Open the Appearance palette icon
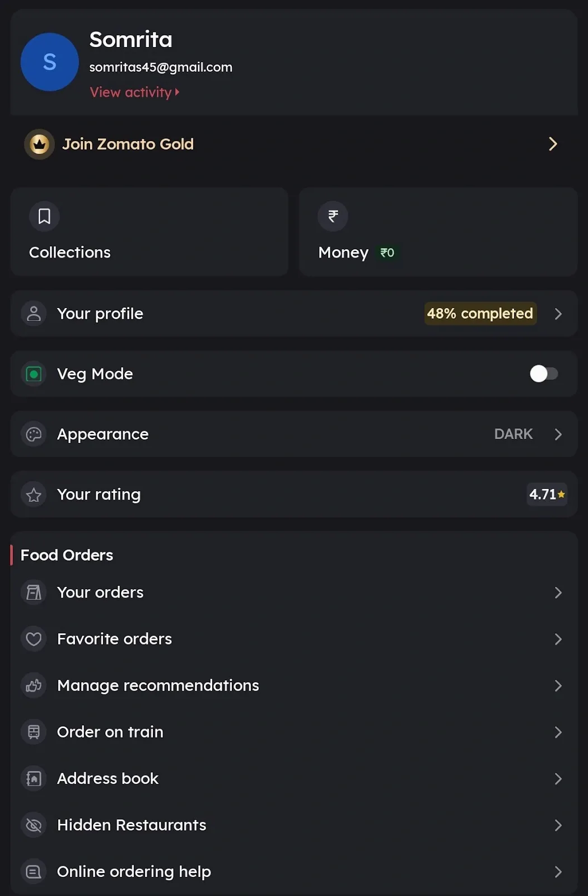This screenshot has width=588, height=896. click(34, 434)
